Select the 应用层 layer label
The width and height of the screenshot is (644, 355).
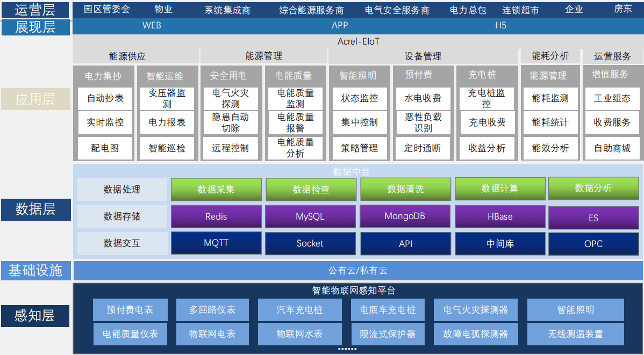tap(35, 99)
